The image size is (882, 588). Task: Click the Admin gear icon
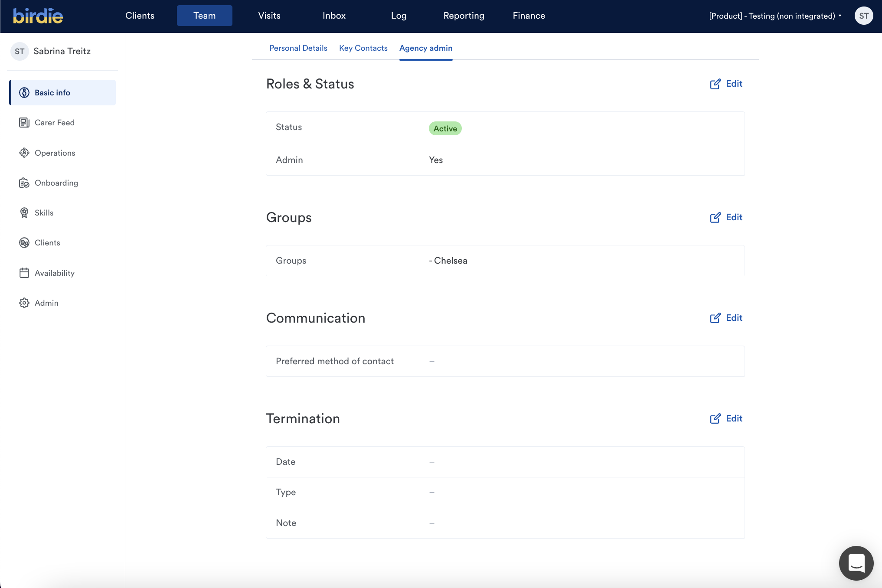[24, 303]
